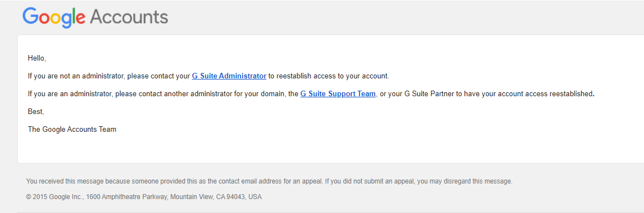This screenshot has width=644, height=213.
Task: Click 'The Google Accounts Team' signature
Action: (72, 129)
